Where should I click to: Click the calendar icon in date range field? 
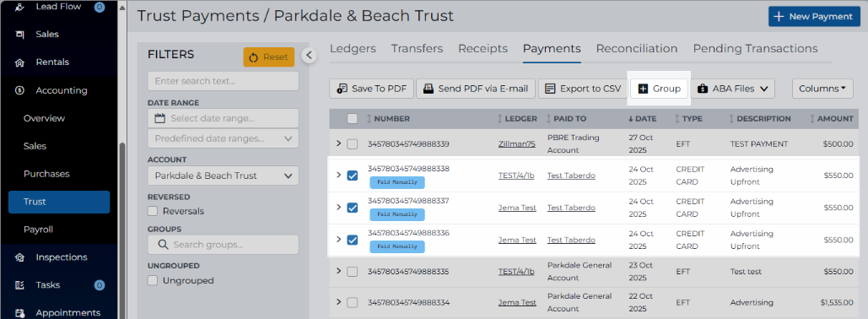point(160,118)
